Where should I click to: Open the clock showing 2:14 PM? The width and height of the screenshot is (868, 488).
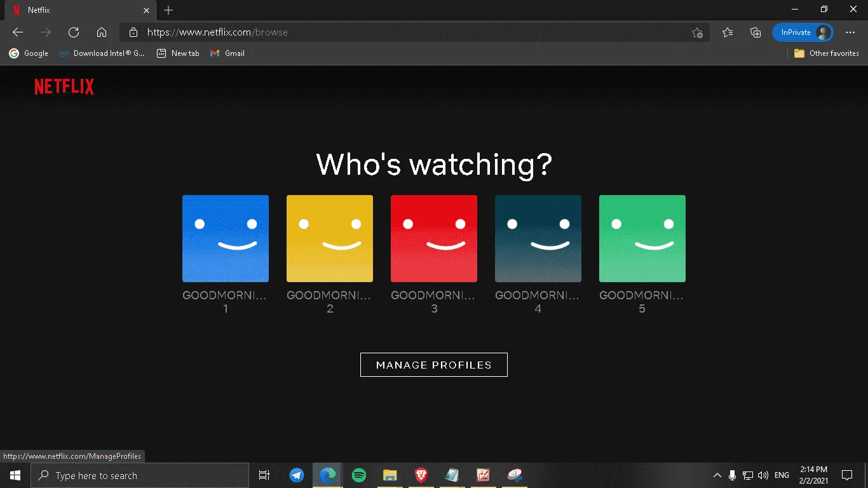tap(814, 475)
